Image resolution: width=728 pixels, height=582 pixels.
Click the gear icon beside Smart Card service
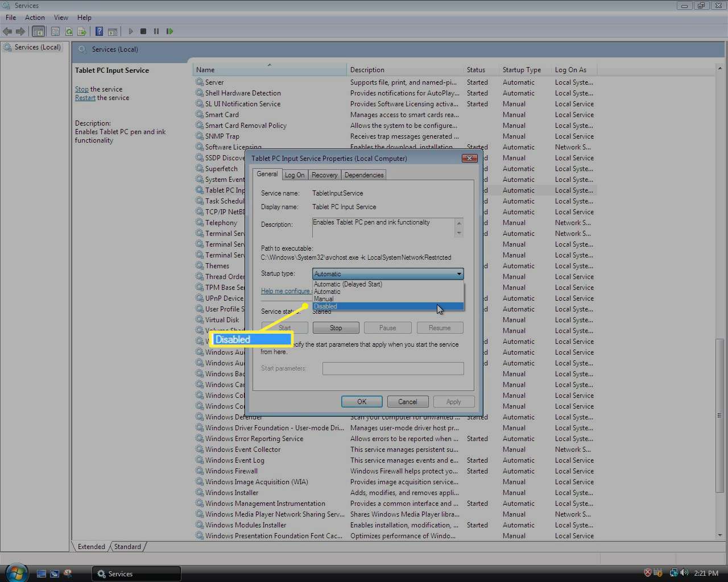(x=200, y=115)
